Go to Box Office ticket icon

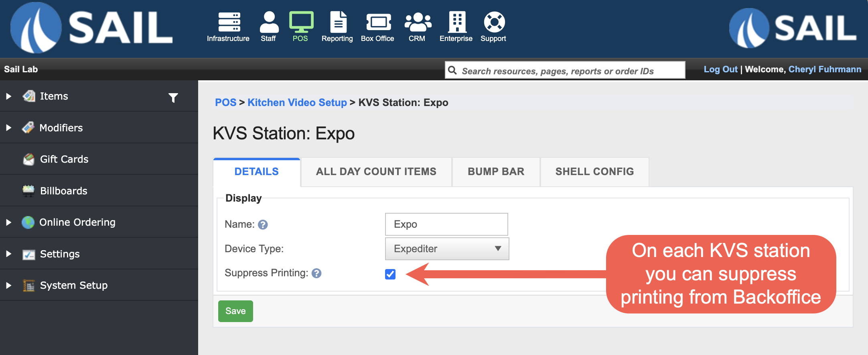coord(378,22)
